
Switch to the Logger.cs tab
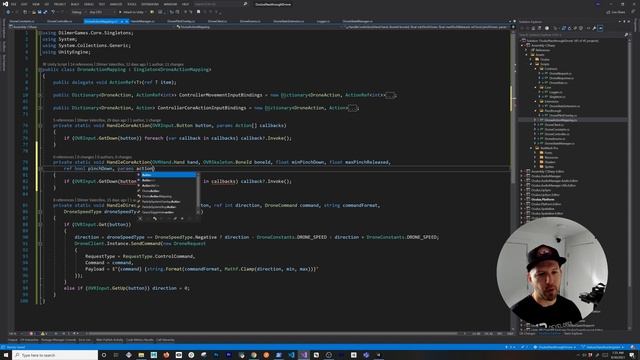(x=323, y=21)
